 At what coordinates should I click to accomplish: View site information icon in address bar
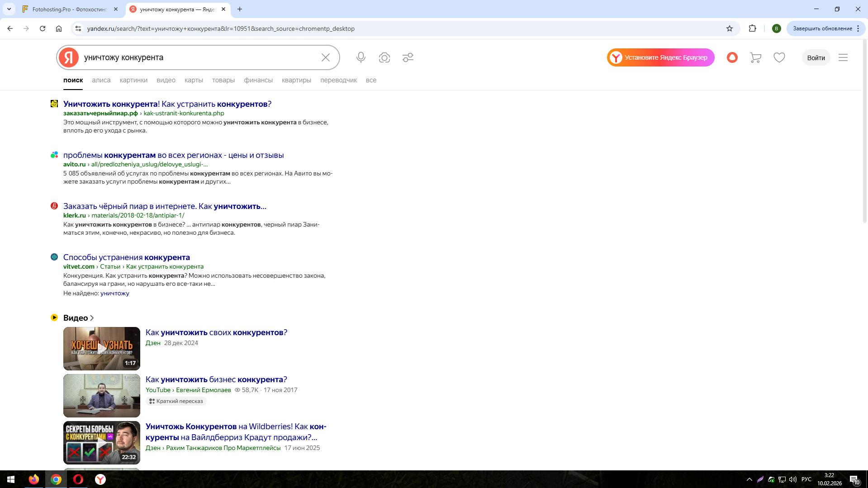[78, 28]
